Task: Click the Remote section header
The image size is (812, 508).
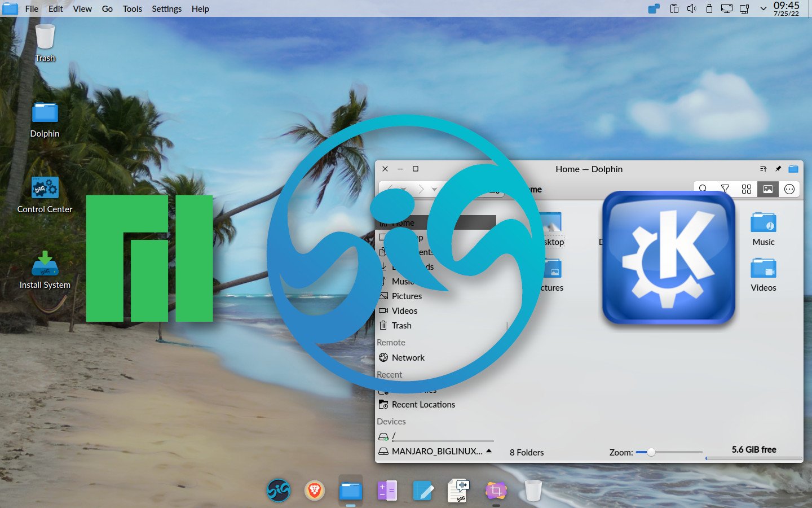Action: point(391,342)
